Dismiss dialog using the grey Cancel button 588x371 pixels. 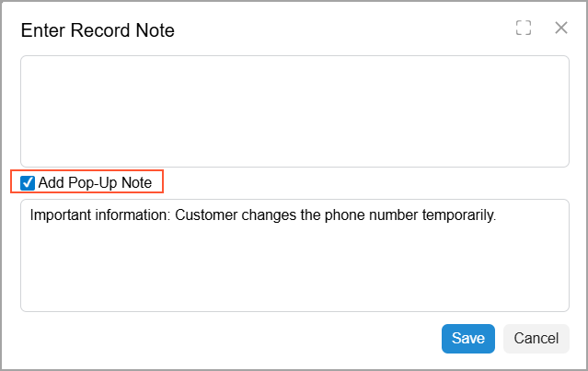click(536, 338)
